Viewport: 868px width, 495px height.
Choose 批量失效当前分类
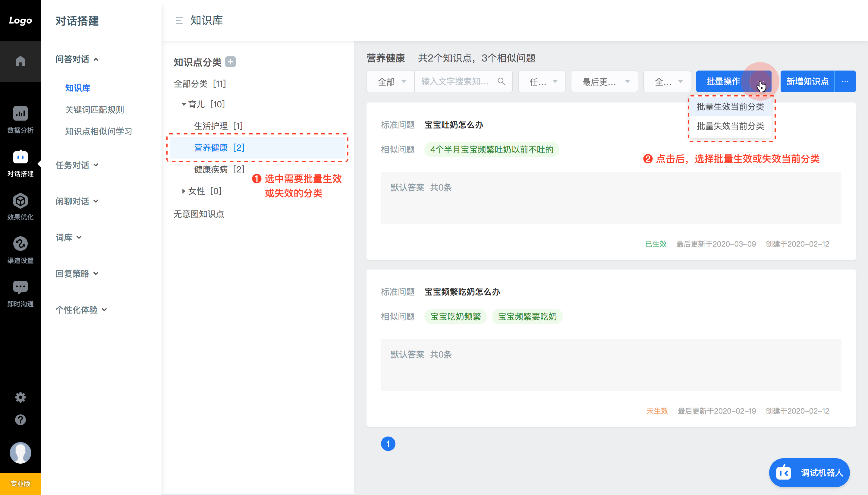coord(731,126)
